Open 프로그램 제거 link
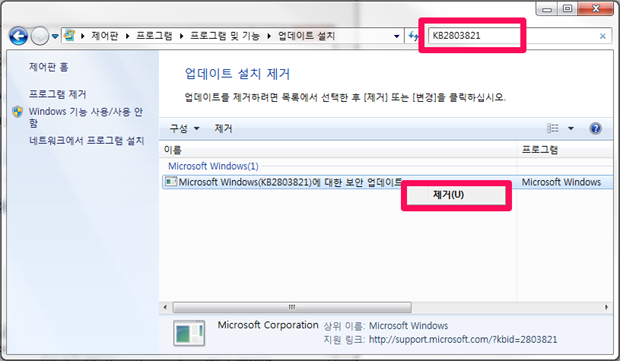This screenshot has height=361, width=620. pos(57,94)
